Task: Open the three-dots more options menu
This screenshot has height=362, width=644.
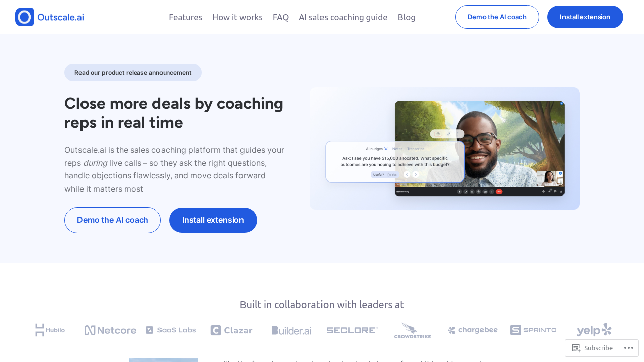Action: point(629,348)
